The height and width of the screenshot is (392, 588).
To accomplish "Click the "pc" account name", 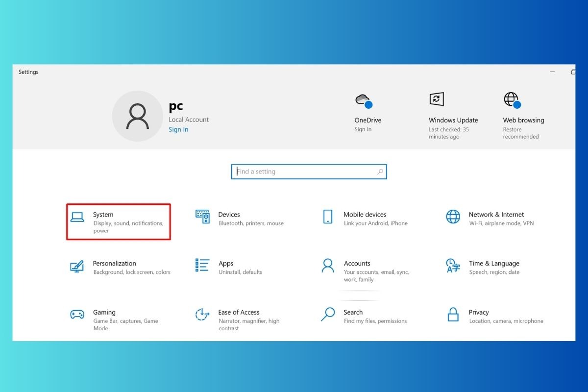I will click(176, 106).
